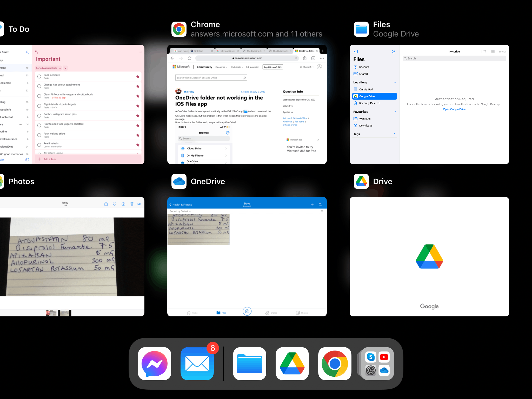Complete 'Change hair colour appointment' task
Image resolution: width=532 pixels, height=399 pixels.
click(x=39, y=86)
